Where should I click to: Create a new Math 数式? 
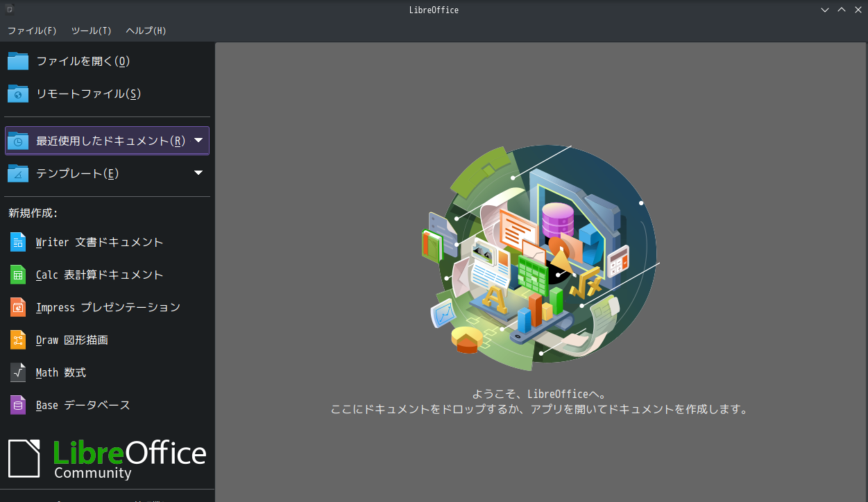tap(107, 372)
